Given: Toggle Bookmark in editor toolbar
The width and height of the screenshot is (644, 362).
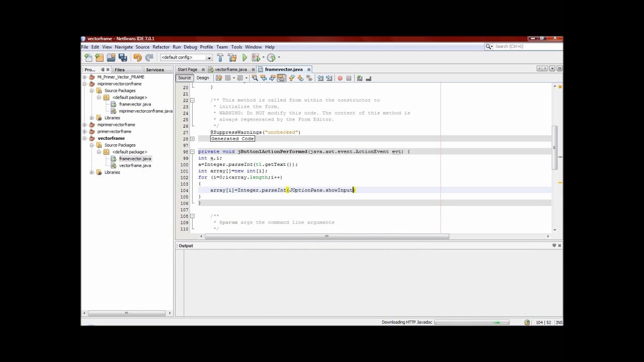Looking at the screenshot, I should point(309,78).
